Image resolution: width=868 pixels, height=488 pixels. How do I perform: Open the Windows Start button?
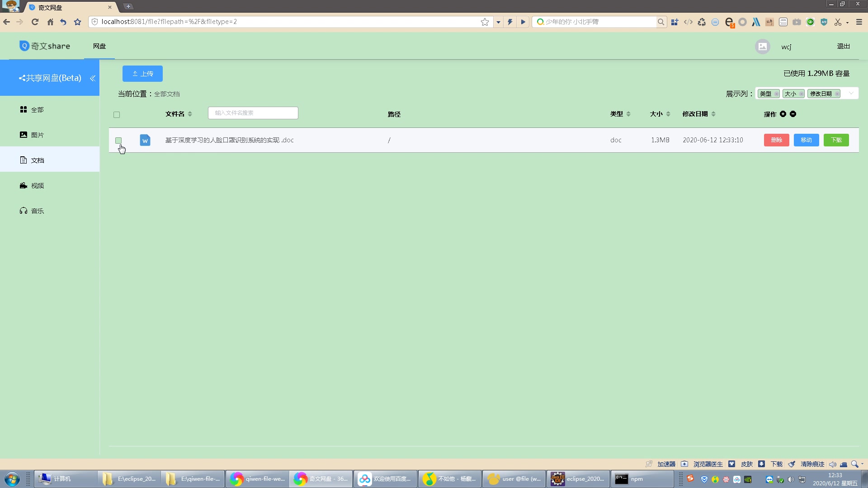coord(12,479)
